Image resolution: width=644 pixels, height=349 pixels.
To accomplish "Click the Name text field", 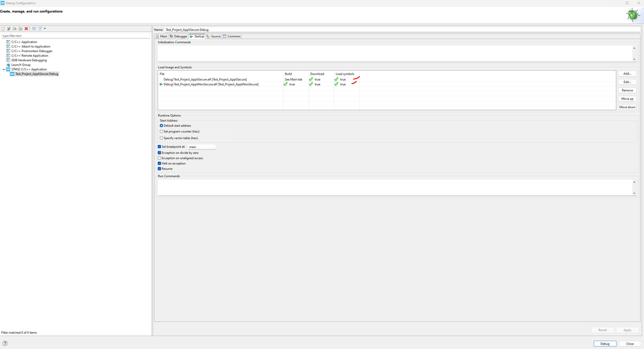I will pos(402,30).
